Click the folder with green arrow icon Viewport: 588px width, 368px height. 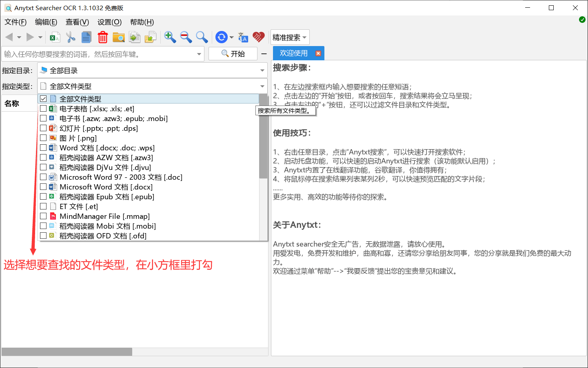[x=151, y=37]
